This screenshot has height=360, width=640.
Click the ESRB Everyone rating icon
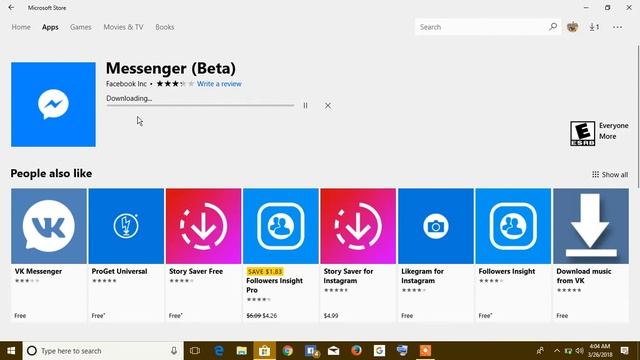582,133
